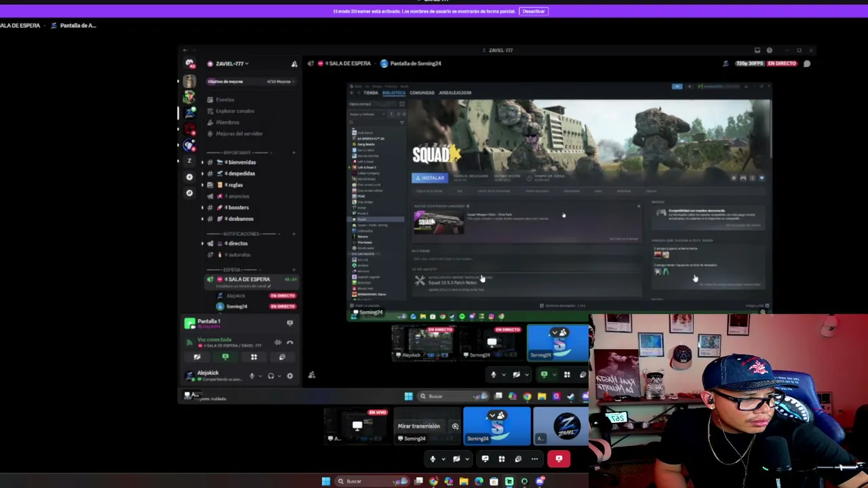Viewport: 868px width, 488px height.
Task: Select the directos channel
Action: [237, 243]
